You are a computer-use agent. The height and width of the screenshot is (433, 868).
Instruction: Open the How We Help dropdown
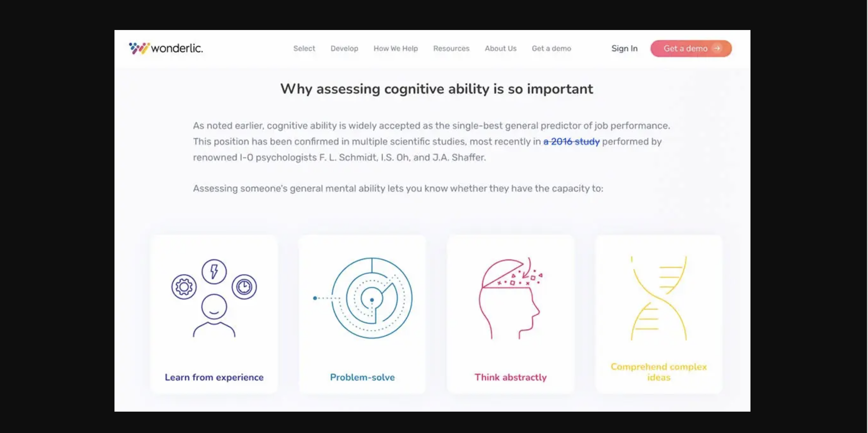[396, 48]
